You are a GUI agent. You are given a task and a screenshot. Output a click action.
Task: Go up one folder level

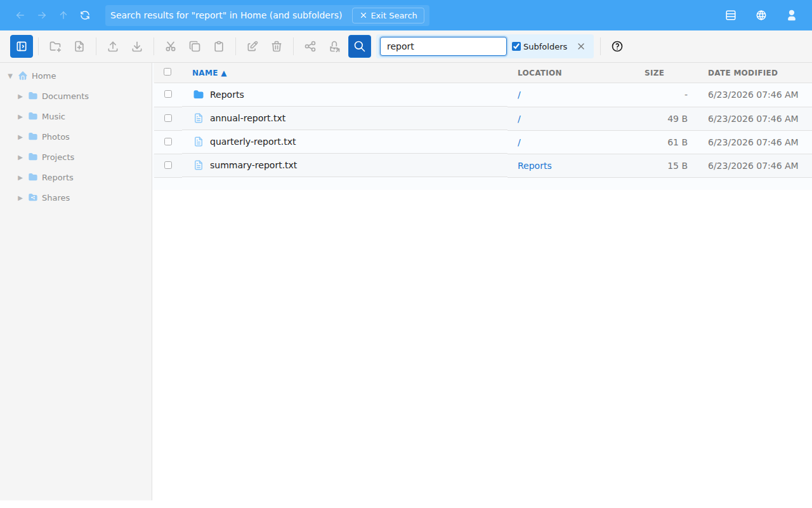coord(63,15)
